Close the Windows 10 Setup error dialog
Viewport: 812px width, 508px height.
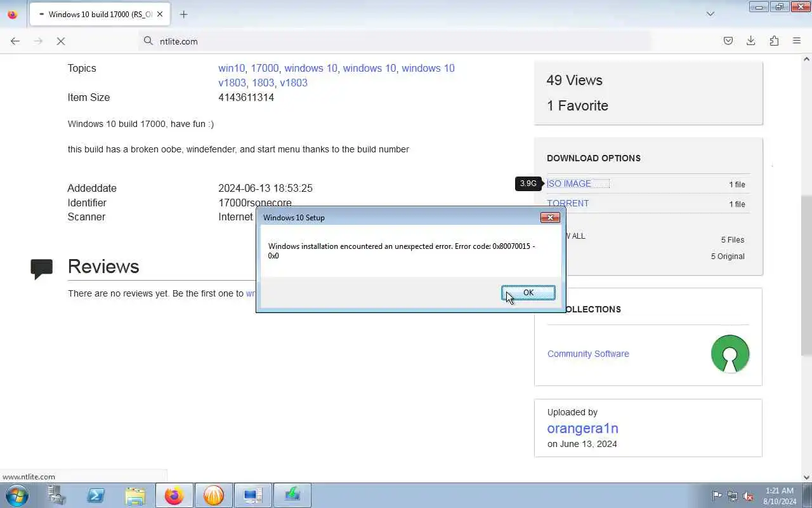pyautogui.click(x=550, y=217)
